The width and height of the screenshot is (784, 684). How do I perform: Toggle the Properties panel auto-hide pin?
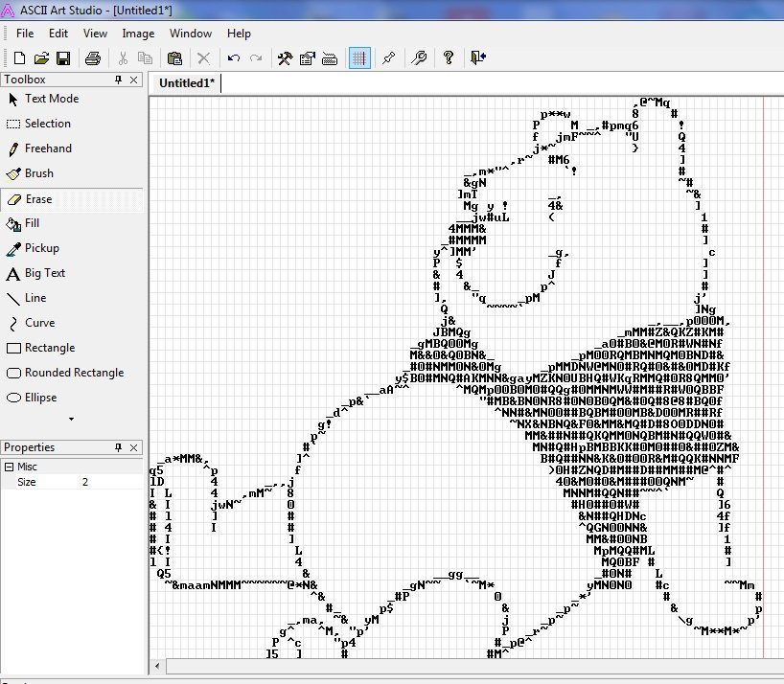coord(119,447)
